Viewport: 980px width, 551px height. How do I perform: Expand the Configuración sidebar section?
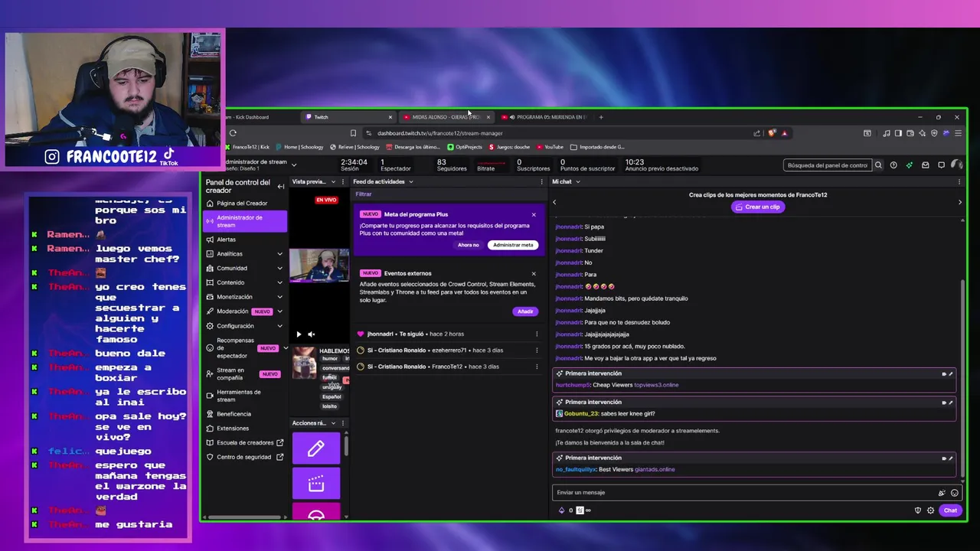(x=279, y=326)
